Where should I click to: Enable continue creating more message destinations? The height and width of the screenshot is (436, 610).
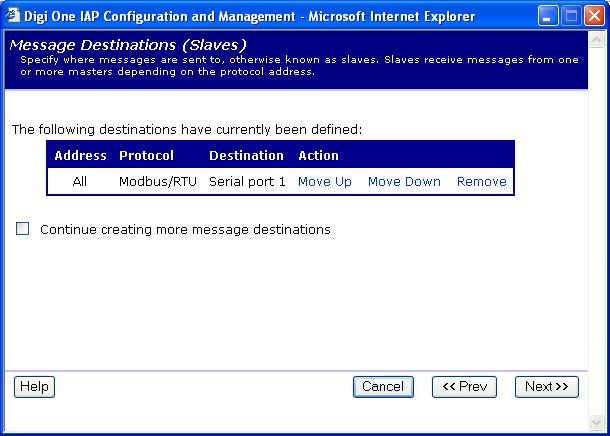click(x=23, y=229)
